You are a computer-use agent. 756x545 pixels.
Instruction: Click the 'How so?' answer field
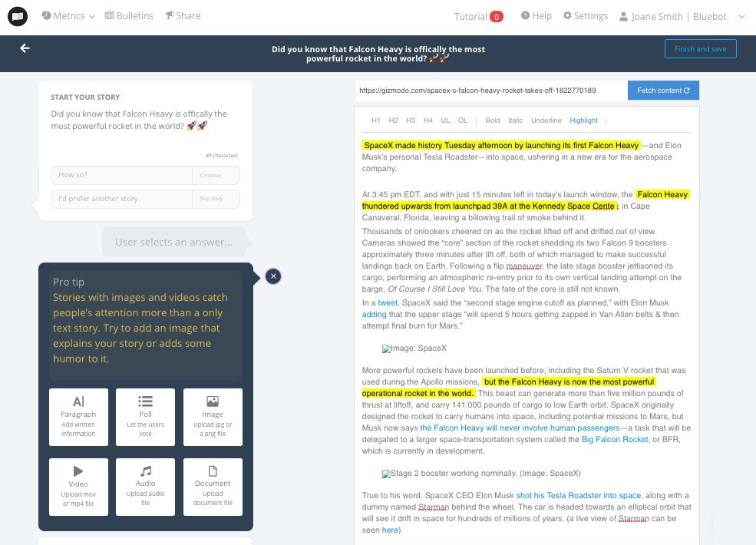coord(121,175)
